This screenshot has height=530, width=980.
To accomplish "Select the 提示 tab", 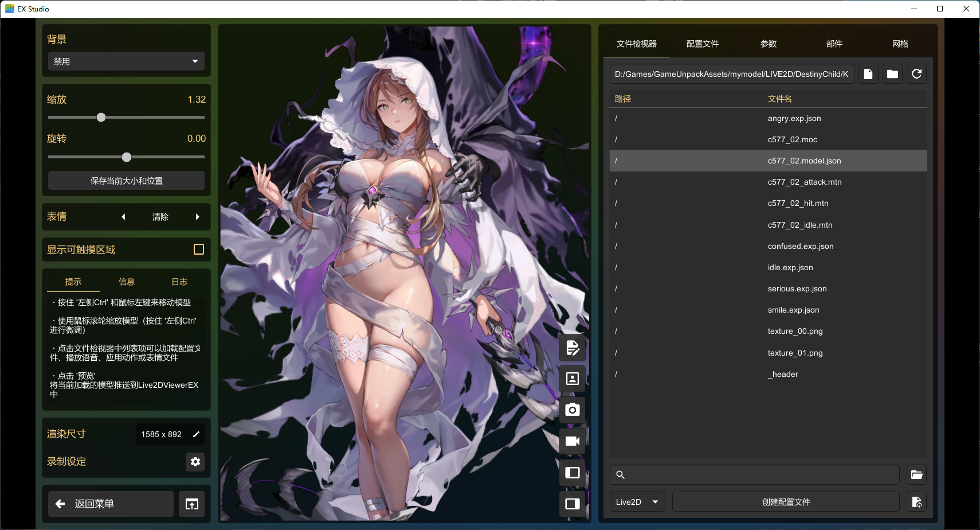I will [73, 282].
